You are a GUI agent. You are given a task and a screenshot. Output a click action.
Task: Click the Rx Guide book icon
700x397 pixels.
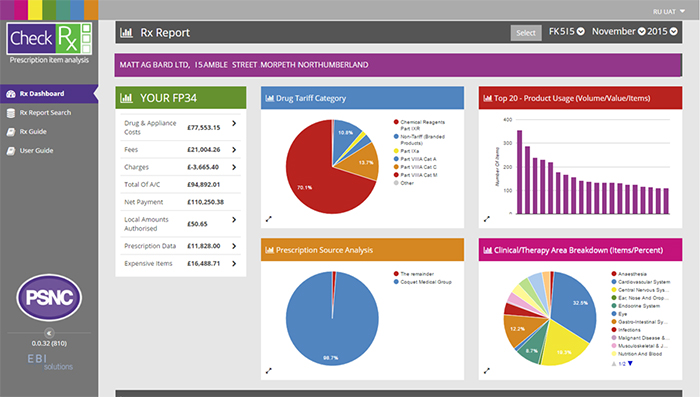11,132
